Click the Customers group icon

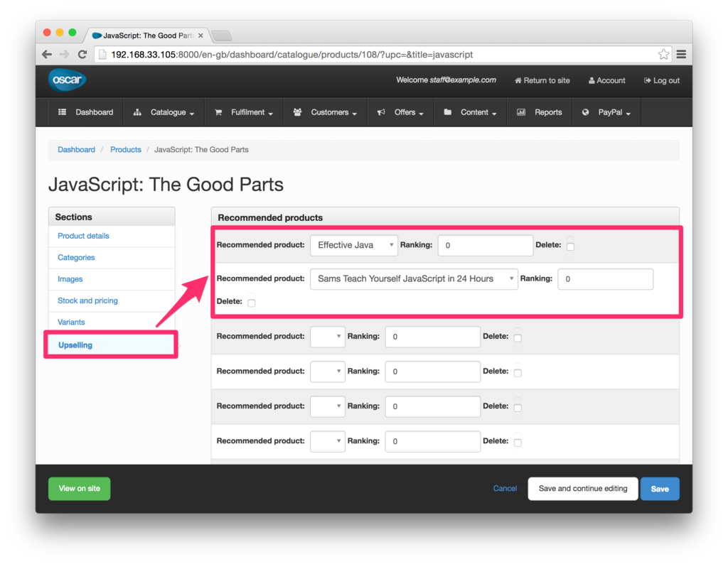pos(297,112)
